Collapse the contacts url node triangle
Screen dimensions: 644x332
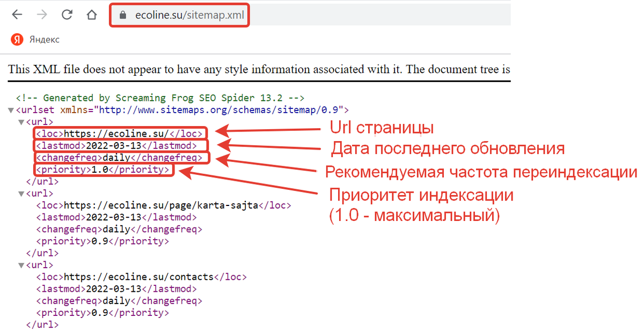[x=20, y=265]
